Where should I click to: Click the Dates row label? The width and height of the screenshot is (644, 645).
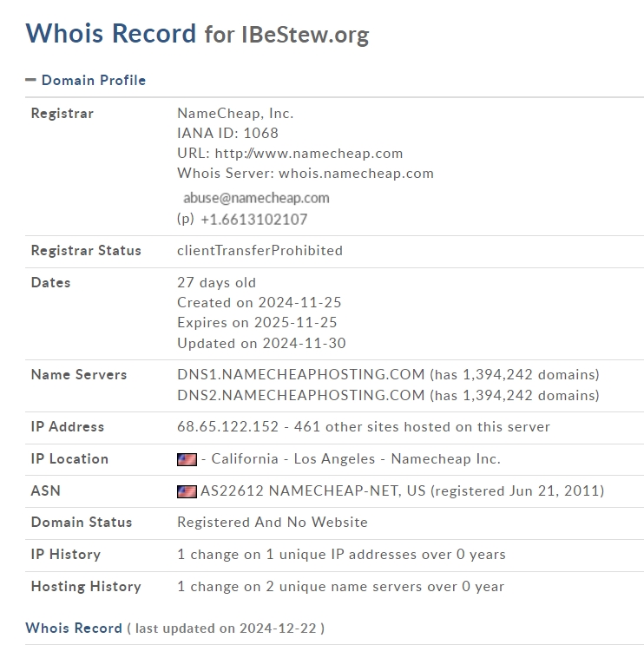coord(50,283)
